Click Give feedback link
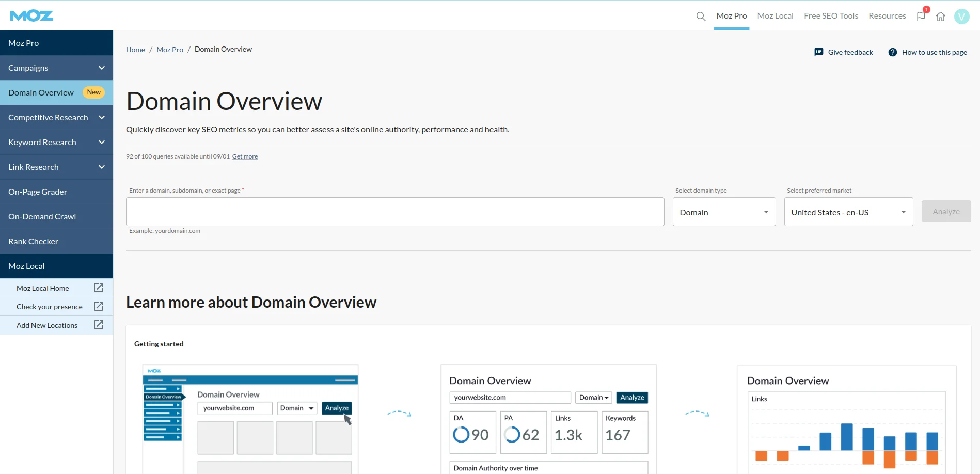The height and width of the screenshot is (474, 980). point(850,52)
